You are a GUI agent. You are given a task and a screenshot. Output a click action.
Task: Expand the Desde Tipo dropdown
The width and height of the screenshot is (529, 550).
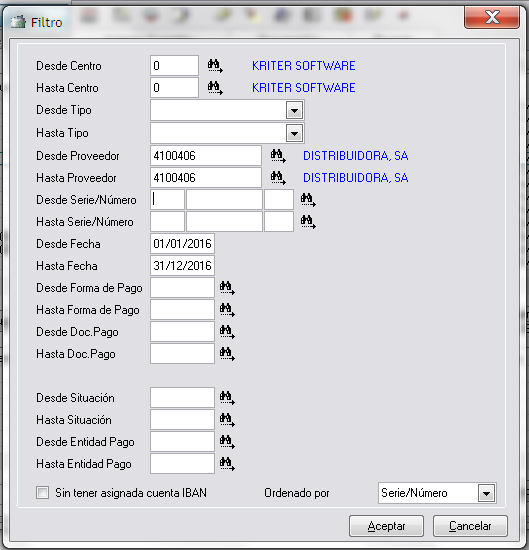(x=294, y=110)
